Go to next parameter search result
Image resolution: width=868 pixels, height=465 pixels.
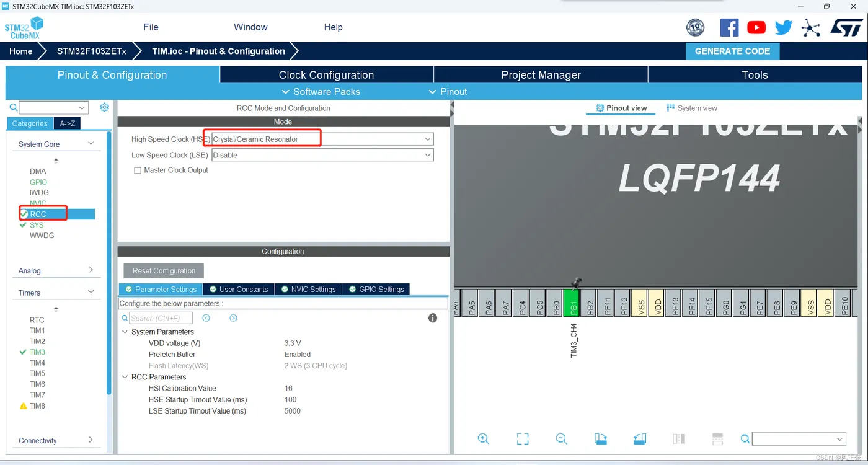[233, 318]
